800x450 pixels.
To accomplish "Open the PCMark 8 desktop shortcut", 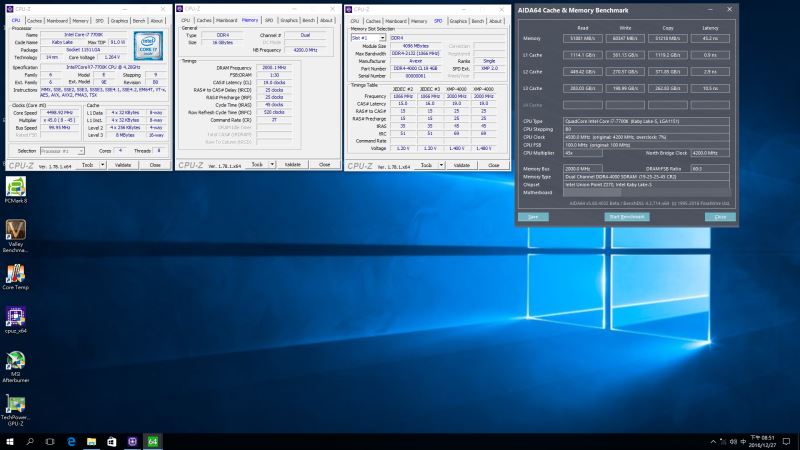I will click(15, 190).
